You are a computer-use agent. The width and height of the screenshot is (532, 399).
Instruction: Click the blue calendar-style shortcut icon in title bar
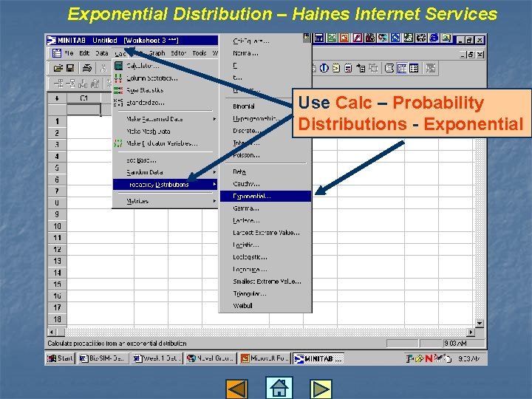(319, 38)
